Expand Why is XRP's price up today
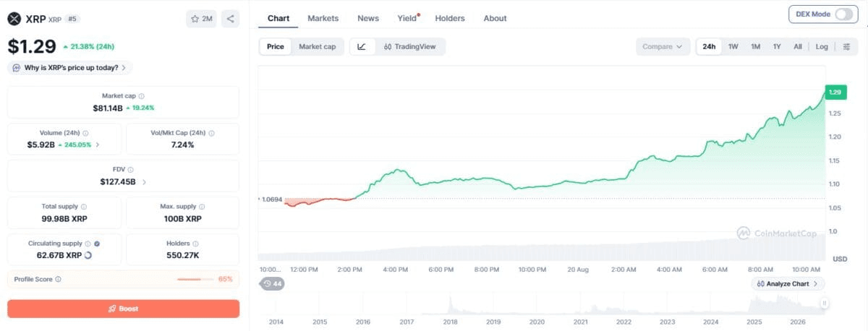The image size is (868, 331). (x=70, y=68)
